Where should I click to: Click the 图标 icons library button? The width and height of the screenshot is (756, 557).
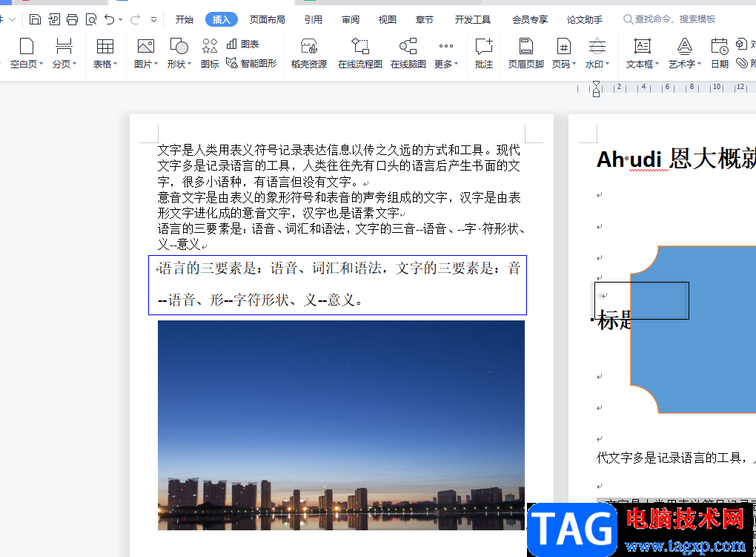point(210,53)
